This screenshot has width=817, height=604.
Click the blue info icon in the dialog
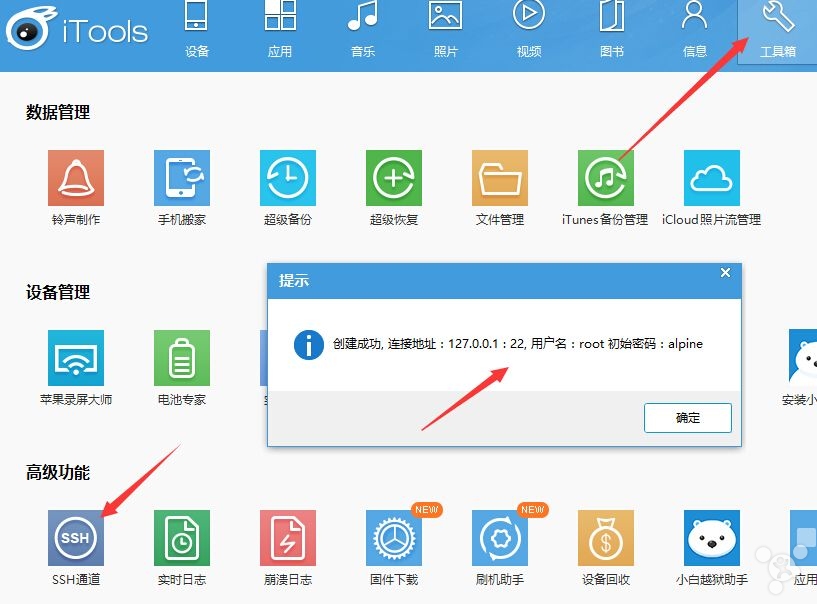click(x=308, y=345)
